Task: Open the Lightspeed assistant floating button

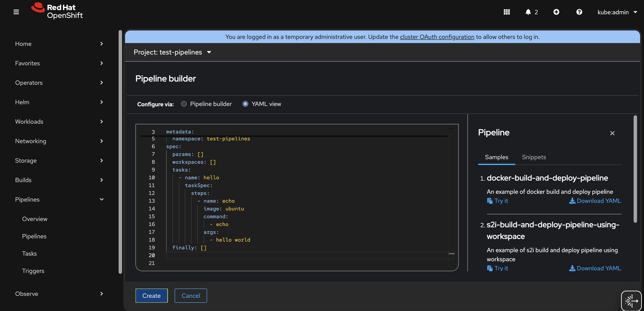Action: (x=631, y=300)
